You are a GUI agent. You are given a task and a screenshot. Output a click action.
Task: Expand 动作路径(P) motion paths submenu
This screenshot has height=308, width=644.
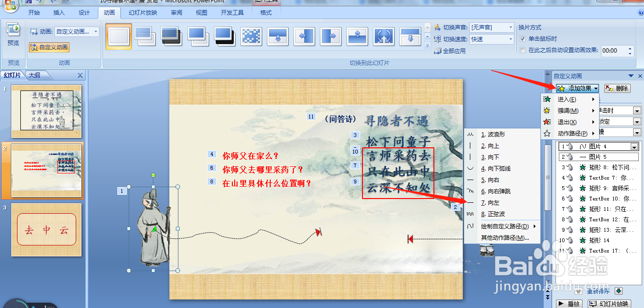click(570, 134)
